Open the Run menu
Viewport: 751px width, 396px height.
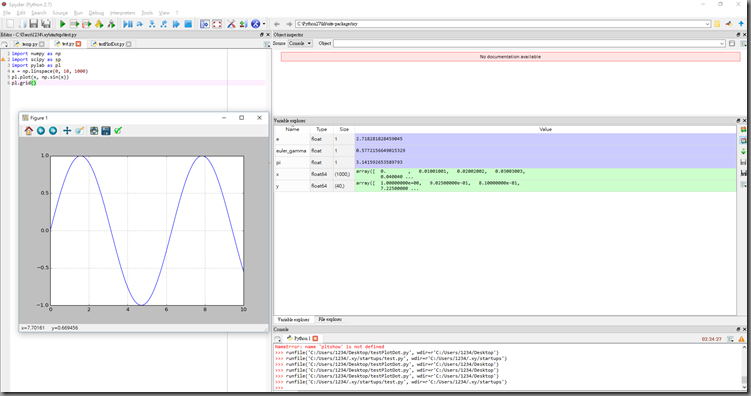79,13
